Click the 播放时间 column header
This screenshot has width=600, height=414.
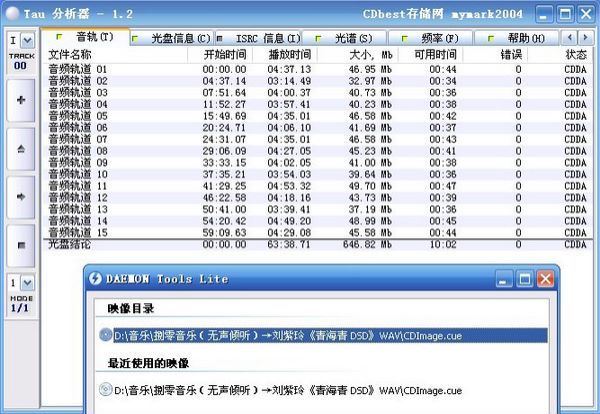pyautogui.click(x=285, y=55)
